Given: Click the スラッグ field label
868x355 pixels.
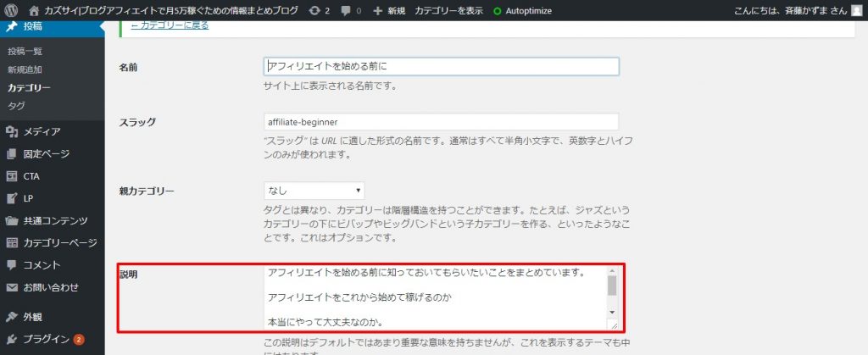Looking at the screenshot, I should pyautogui.click(x=137, y=122).
